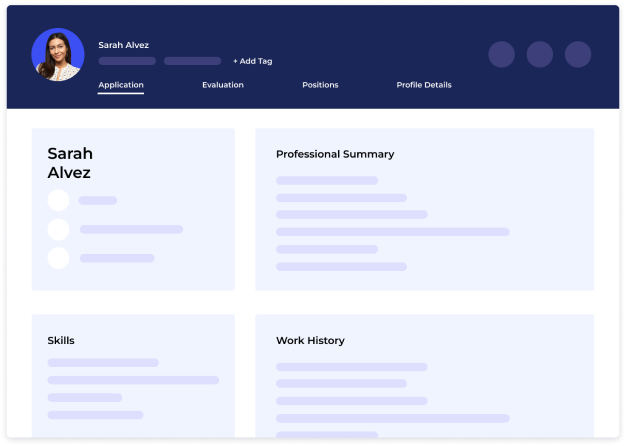Click the middle circular button in header right

point(539,54)
